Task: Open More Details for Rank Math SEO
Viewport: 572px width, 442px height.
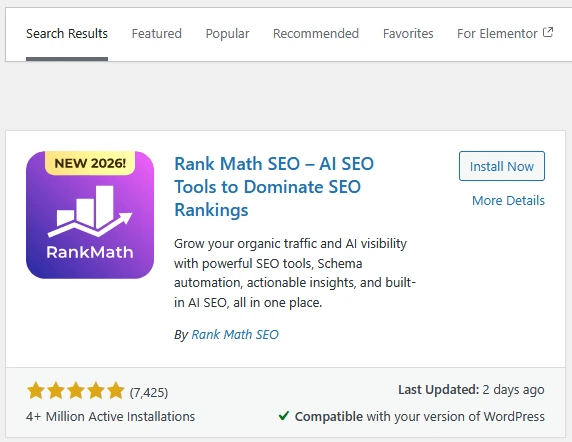Action: click(x=508, y=201)
